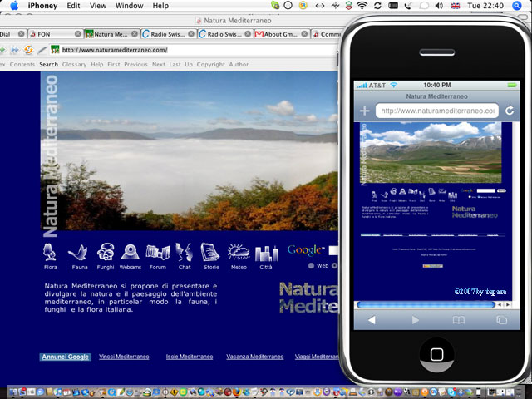Image resolution: width=532 pixels, height=399 pixels.
Task: Click the iPhone home button
Action: pyautogui.click(x=436, y=355)
